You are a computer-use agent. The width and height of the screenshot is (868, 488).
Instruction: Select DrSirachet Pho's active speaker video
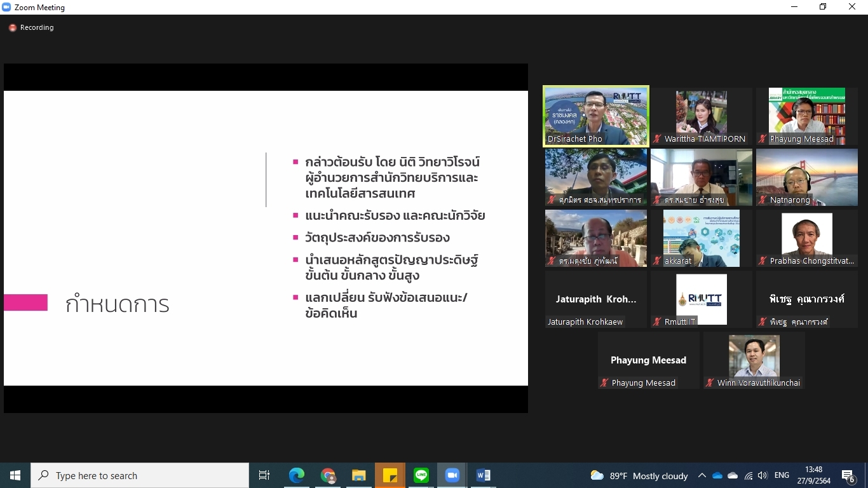click(595, 116)
